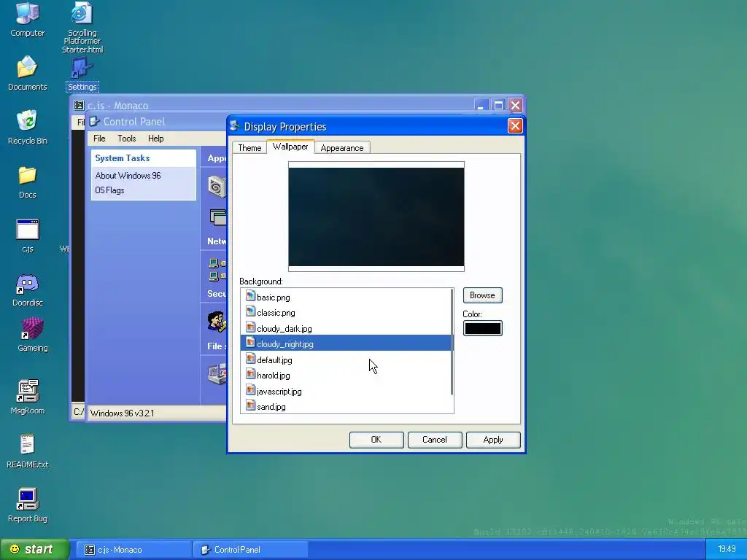Click the cloudy_dark.jpg file icon
This screenshot has width=747, height=560.
click(251, 327)
